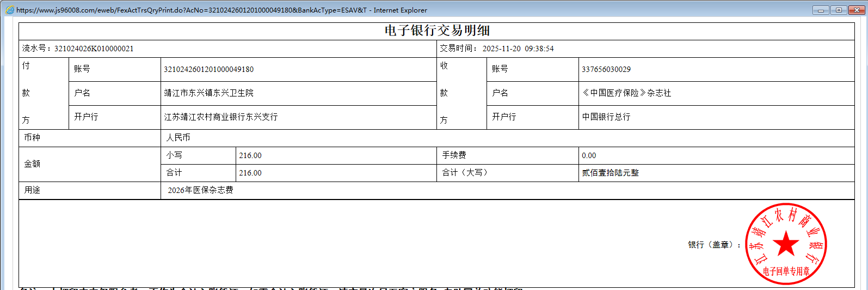The image size is (868, 290).
Task: Click payee name 《中国医疗保险》杂志社
Action: [x=626, y=93]
